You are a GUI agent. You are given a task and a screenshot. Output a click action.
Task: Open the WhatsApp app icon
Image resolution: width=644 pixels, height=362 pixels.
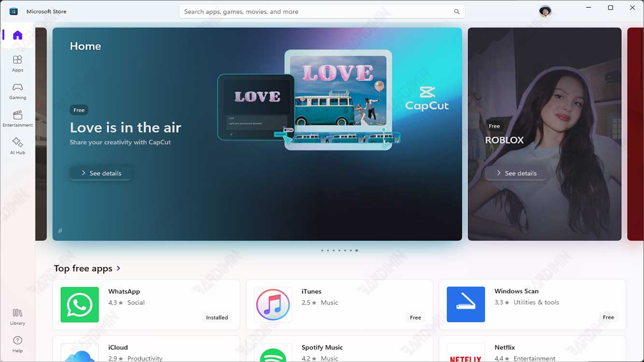pyautogui.click(x=80, y=305)
